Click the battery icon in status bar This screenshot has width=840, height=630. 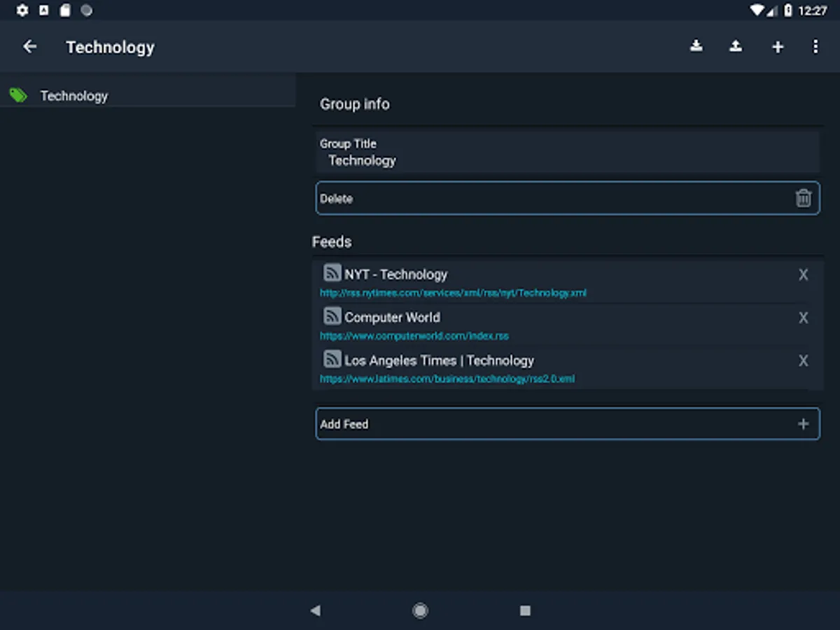tap(788, 10)
